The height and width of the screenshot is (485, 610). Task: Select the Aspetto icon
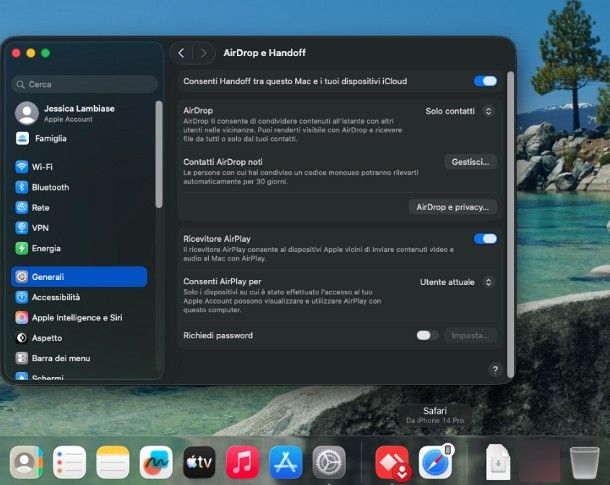tap(22, 338)
